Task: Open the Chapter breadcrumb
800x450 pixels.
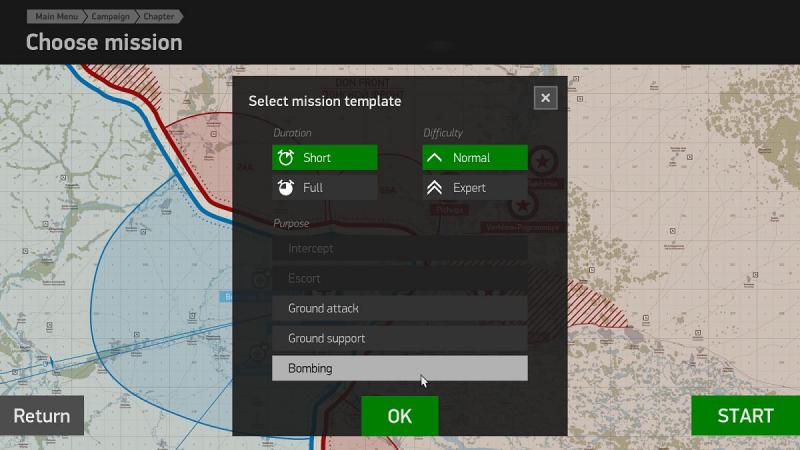Action: coord(159,16)
